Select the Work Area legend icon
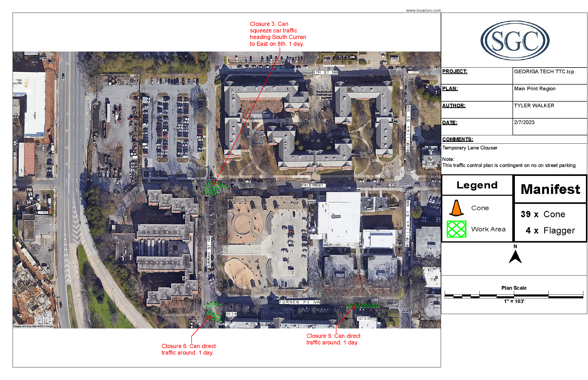Image resolution: width=588 pixels, height=380 pixels. [456, 231]
